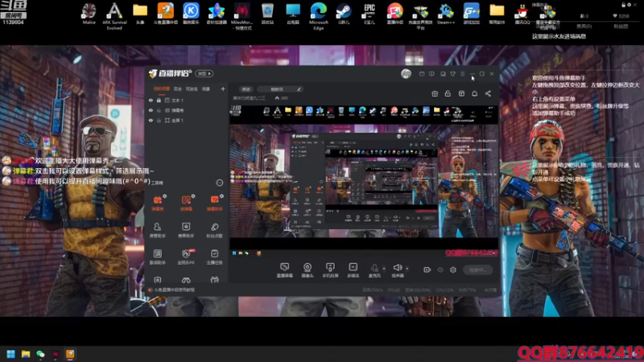The image size is (644, 362).
Task: Open the message bubble icon in title bar
Action: pyautogui.click(x=431, y=74)
